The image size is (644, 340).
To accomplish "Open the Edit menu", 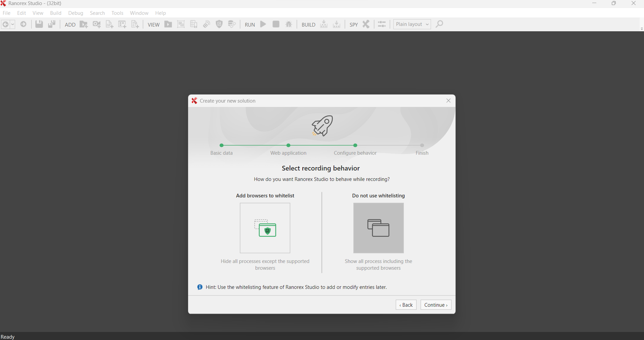I will [22, 13].
